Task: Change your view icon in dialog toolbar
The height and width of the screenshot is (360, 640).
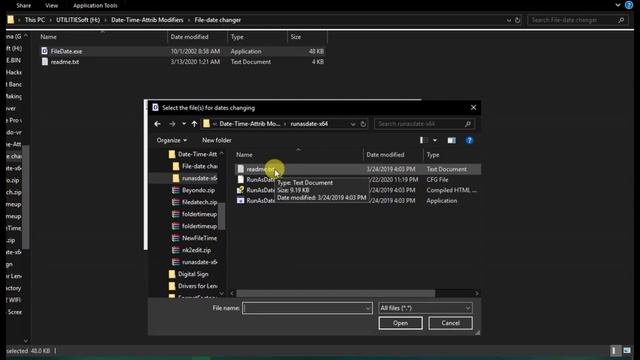Action: pos(424,140)
